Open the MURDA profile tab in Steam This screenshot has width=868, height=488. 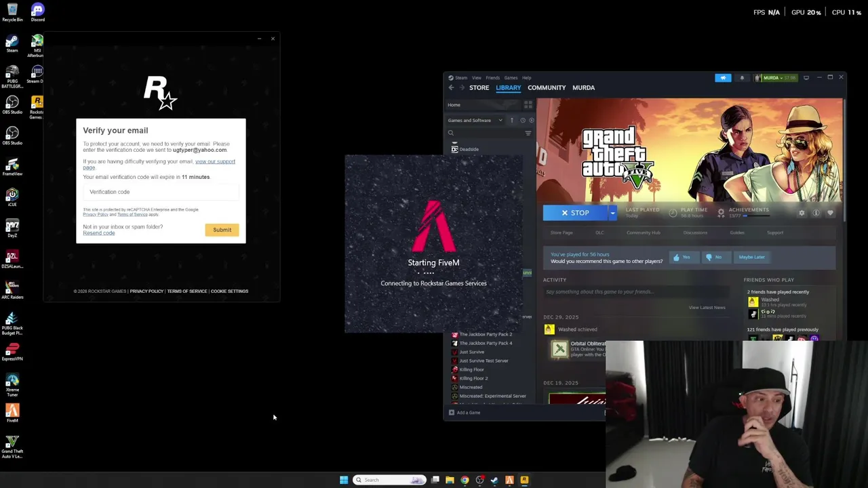[583, 87]
